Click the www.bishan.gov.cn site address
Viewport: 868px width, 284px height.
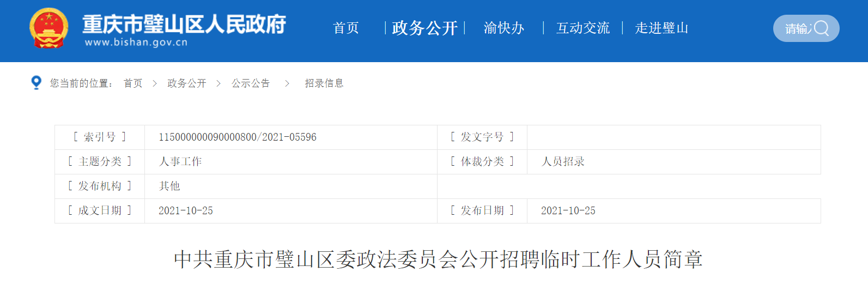(136, 43)
